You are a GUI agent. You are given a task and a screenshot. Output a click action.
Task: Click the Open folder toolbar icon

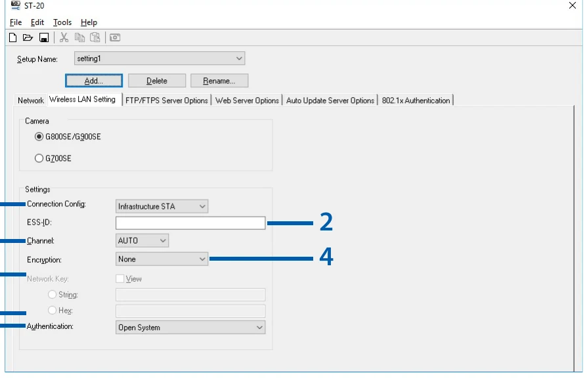28,37
